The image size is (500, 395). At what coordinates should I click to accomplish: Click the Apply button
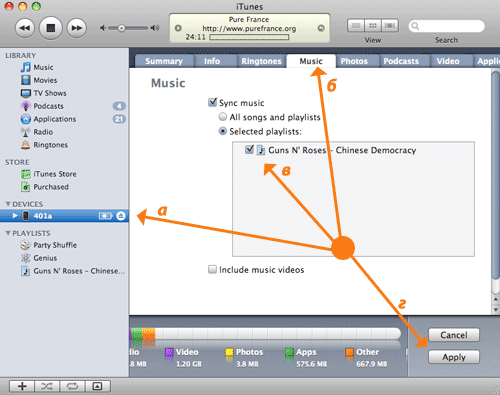coord(454,357)
